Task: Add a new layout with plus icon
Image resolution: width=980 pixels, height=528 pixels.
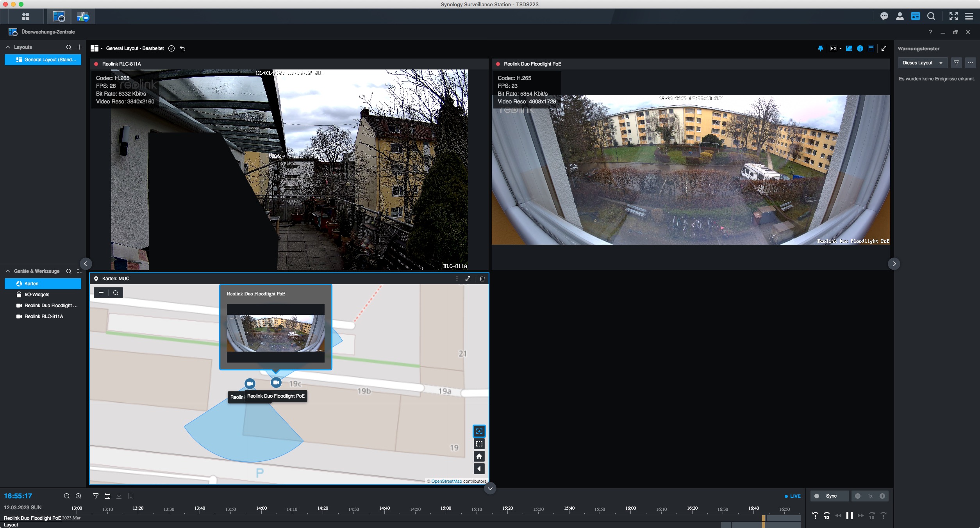Action: click(x=79, y=47)
